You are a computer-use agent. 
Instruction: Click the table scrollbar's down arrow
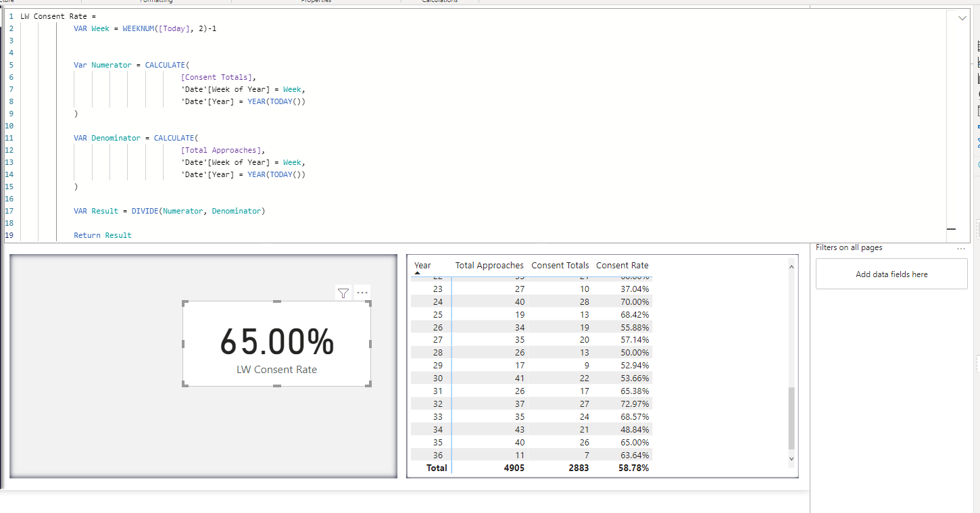[792, 459]
